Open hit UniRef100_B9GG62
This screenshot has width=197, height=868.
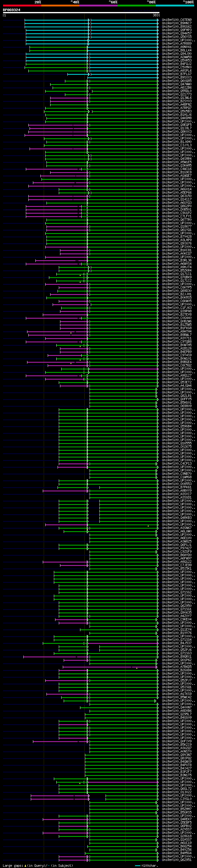(x=176, y=26)
